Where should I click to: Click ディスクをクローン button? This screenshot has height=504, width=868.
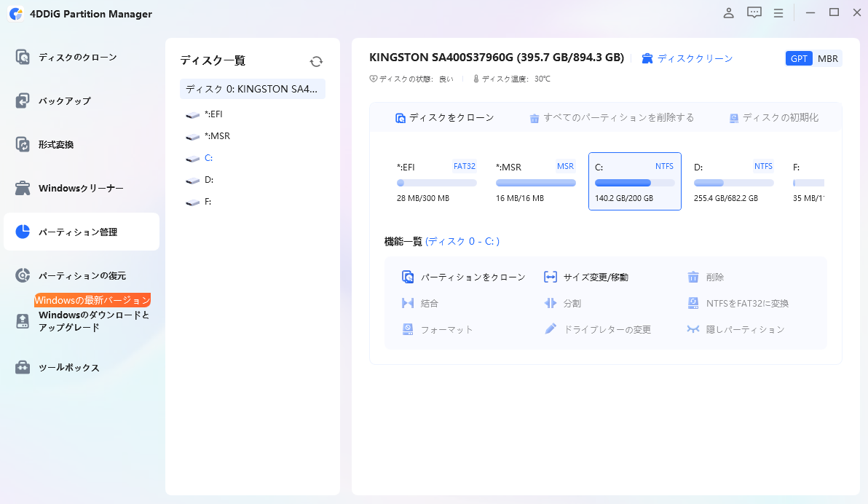[x=444, y=117]
